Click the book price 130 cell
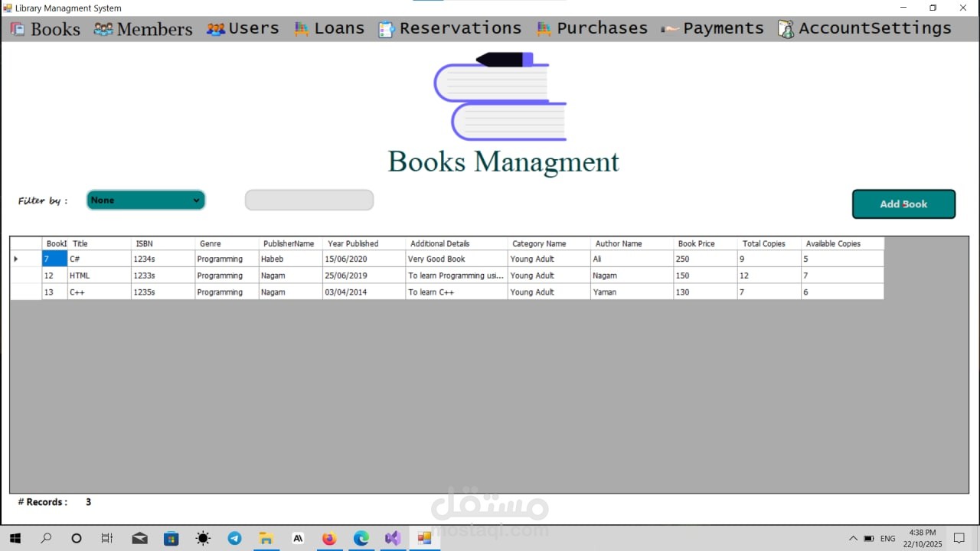This screenshot has height=551, width=980. tap(705, 292)
